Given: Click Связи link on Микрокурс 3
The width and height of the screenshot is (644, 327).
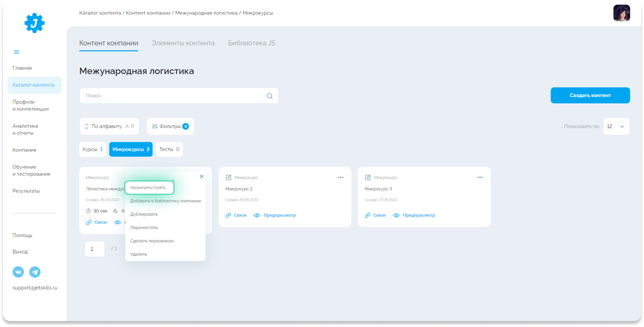Looking at the screenshot, I should pyautogui.click(x=380, y=215).
